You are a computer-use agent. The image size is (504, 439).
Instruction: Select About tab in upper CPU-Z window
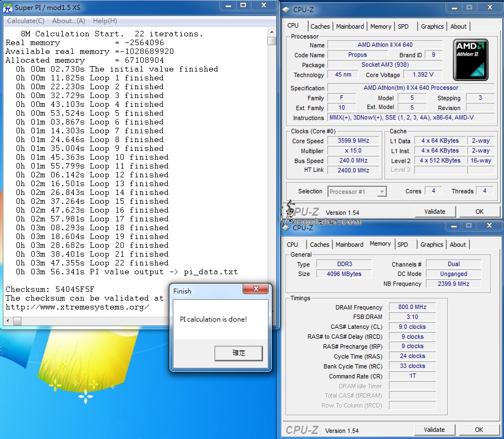(x=458, y=26)
